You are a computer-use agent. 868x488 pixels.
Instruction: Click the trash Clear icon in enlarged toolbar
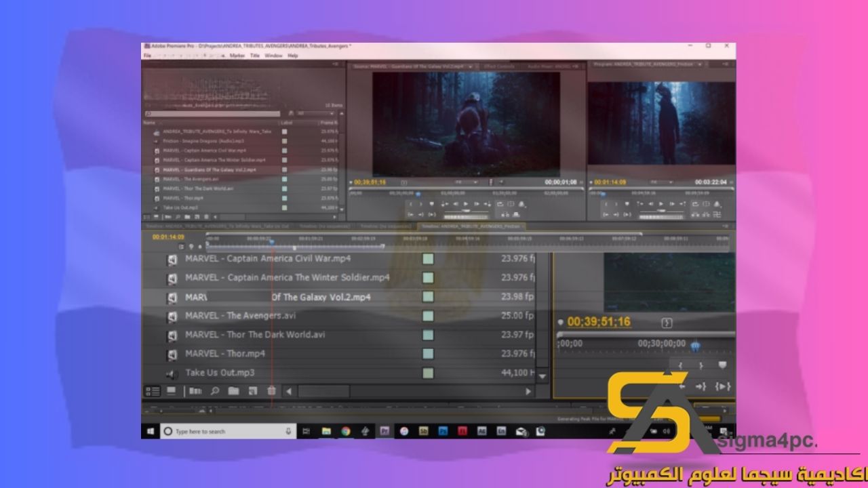click(x=271, y=391)
